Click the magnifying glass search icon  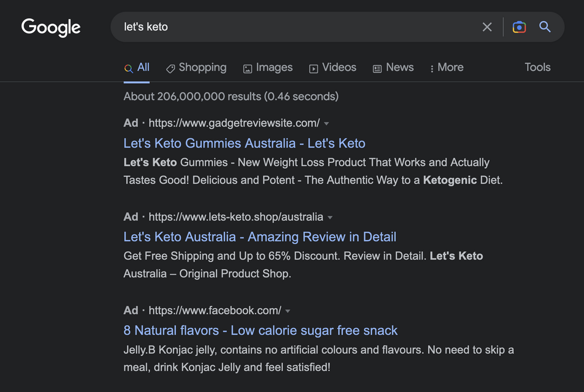pos(545,27)
